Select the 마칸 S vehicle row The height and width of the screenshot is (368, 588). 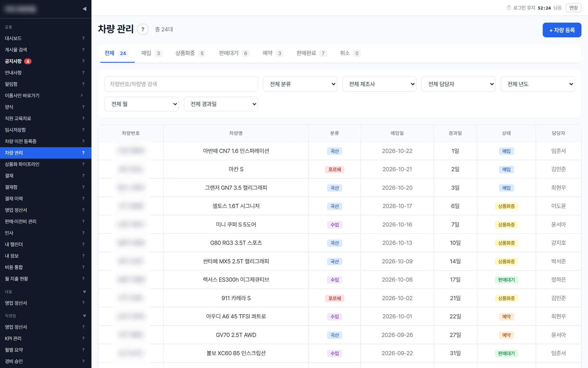pos(339,169)
